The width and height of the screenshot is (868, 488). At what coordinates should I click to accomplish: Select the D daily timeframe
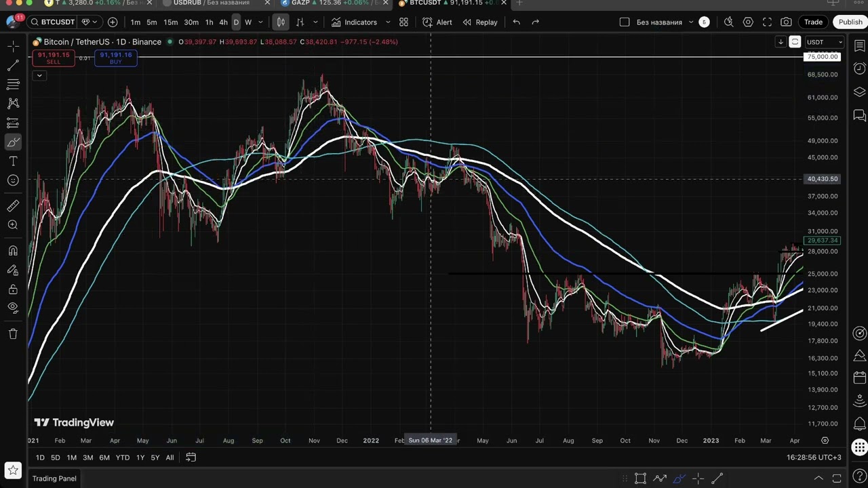click(236, 22)
